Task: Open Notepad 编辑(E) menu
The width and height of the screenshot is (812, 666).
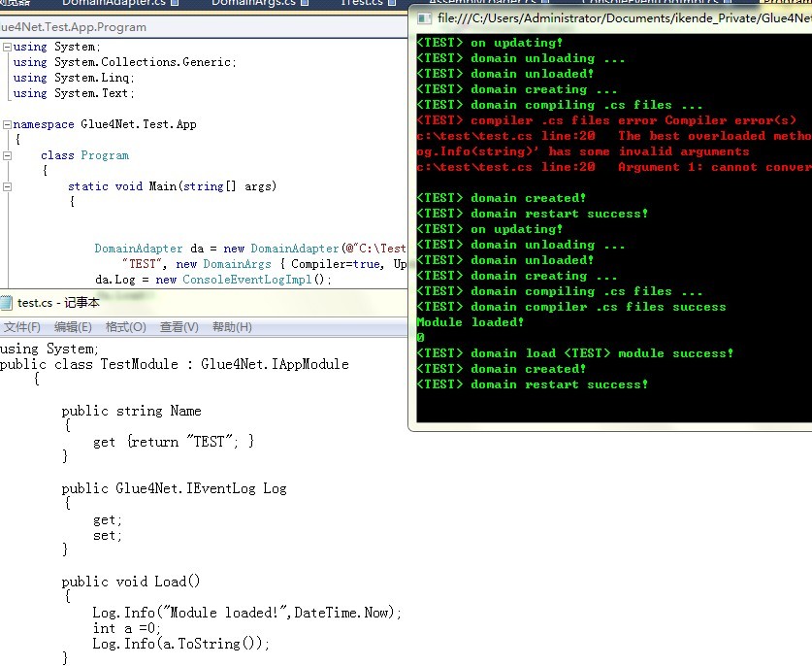Action: pyautogui.click(x=73, y=327)
